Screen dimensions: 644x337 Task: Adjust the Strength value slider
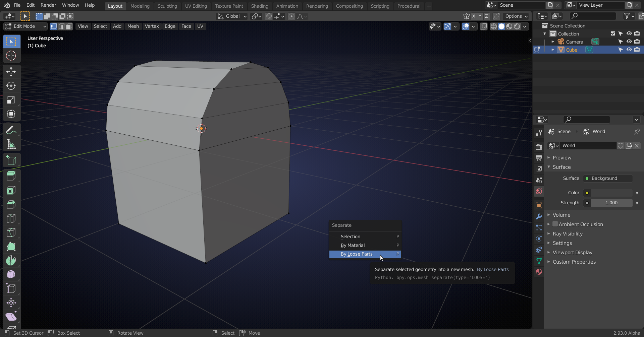611,203
